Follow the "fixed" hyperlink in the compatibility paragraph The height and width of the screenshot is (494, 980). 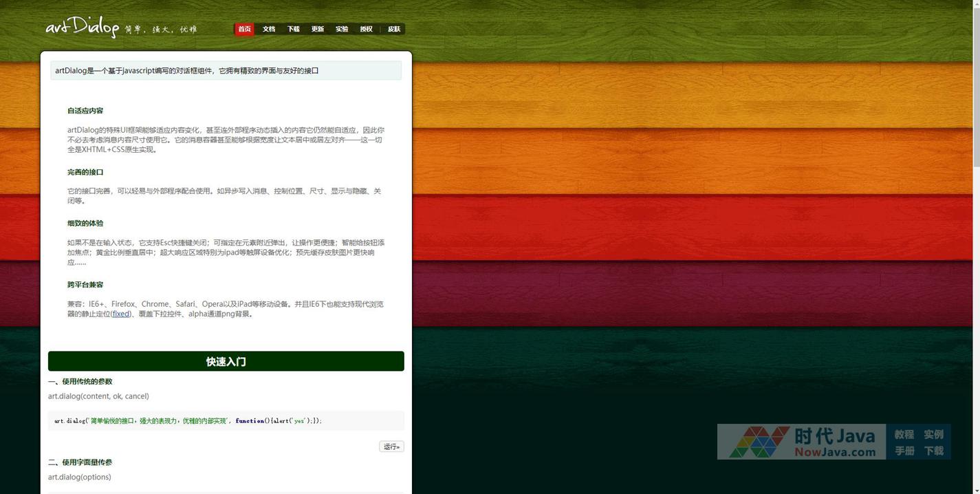coord(121,314)
